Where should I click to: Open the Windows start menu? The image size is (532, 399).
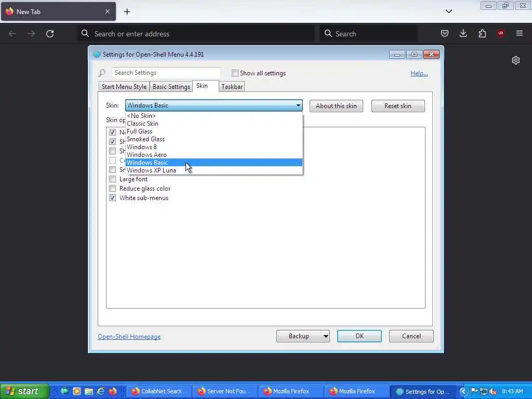point(24,391)
